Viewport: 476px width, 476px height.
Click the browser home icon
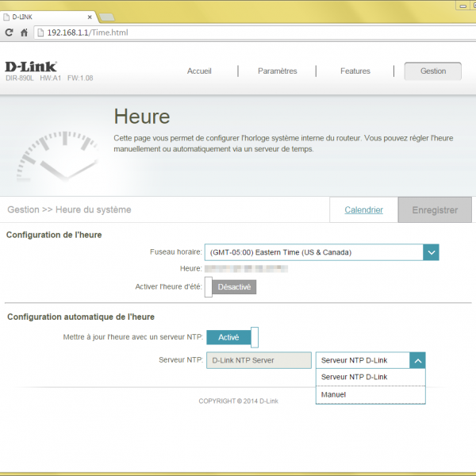25,33
